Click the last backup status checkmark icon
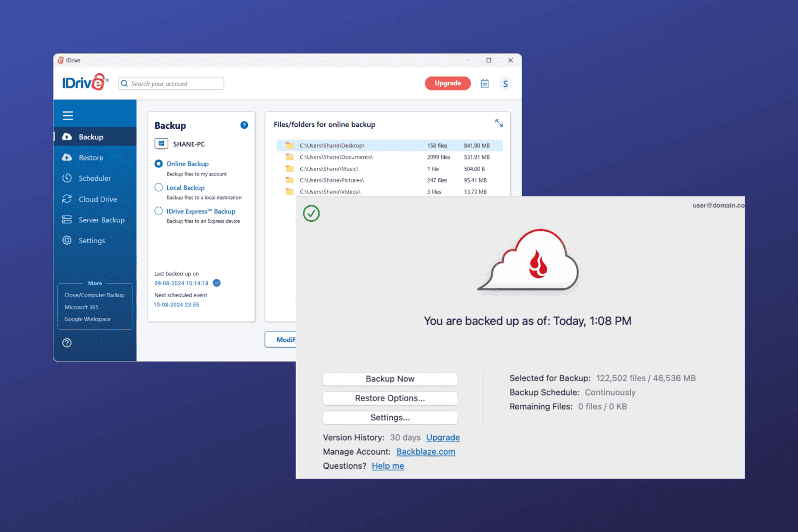This screenshot has height=532, width=798. [217, 283]
